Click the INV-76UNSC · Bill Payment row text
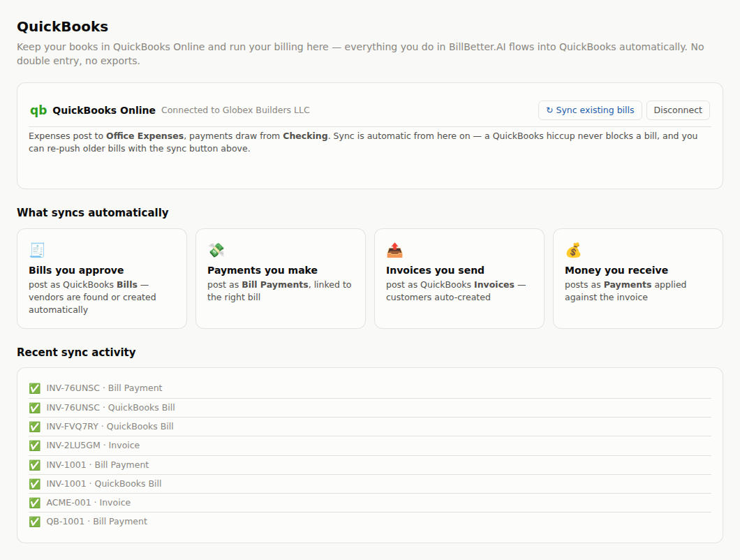This screenshot has width=740, height=560. pos(104,388)
